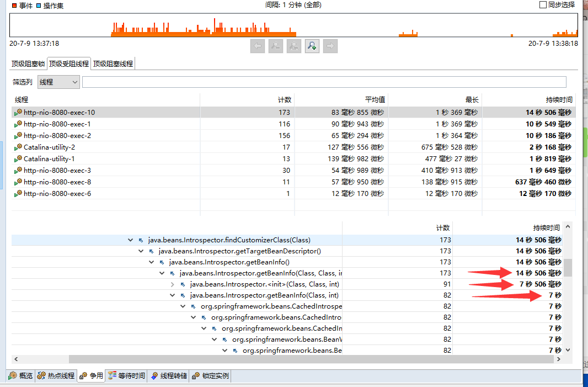Image resolution: width=588 pixels, height=387 pixels.
Task: Enable the 同步选择 checkbox
Action: (x=543, y=5)
